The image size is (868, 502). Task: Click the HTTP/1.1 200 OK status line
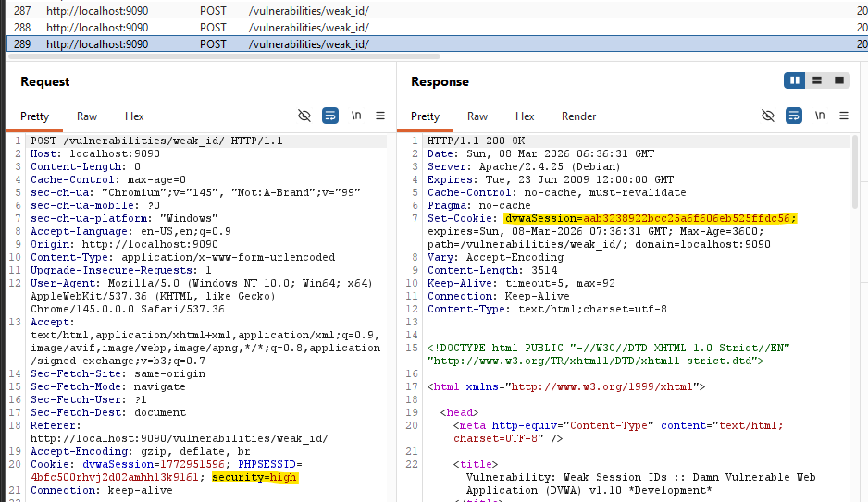pyautogui.click(x=476, y=141)
